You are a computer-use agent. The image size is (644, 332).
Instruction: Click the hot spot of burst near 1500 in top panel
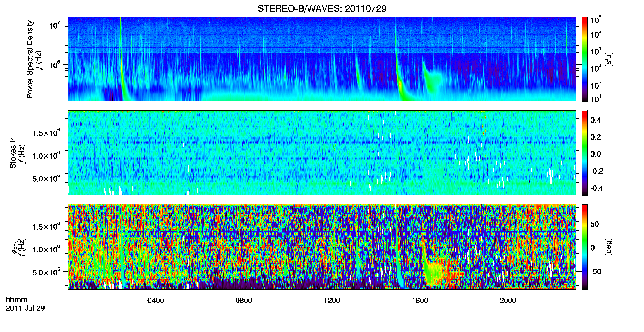tap(400, 83)
